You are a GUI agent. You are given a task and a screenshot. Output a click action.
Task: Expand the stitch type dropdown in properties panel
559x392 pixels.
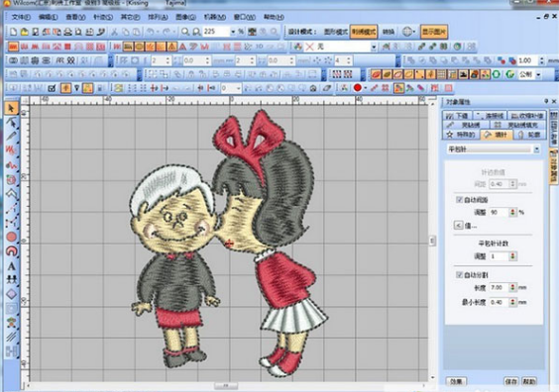[536, 149]
